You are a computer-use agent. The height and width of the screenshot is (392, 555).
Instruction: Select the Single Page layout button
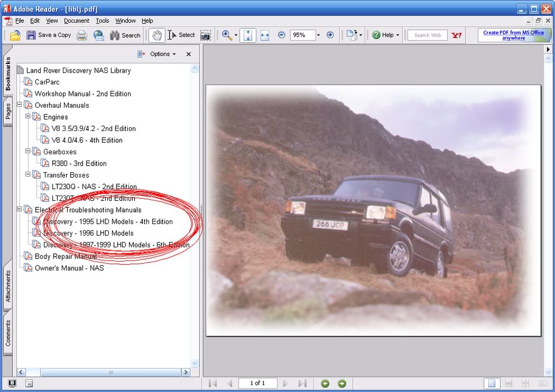492,383
